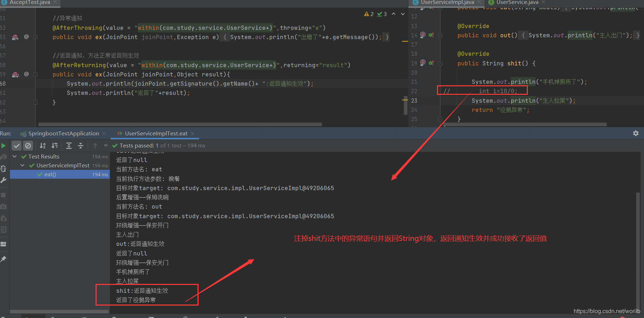This screenshot has width=644, height=318.
Task: Expand folded out() method on line 14
Action: (440, 36)
